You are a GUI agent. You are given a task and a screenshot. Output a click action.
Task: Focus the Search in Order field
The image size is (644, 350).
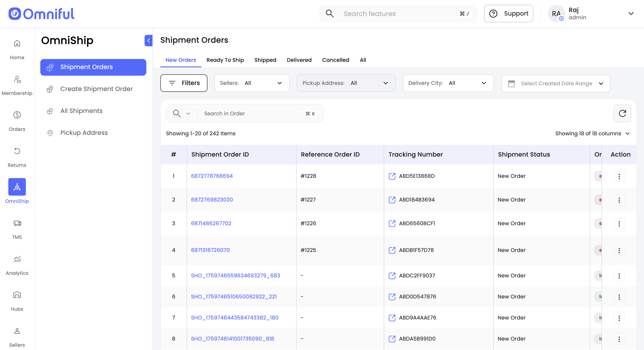(253, 113)
